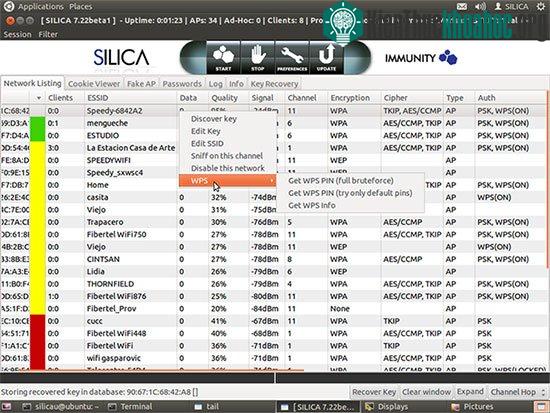The width and height of the screenshot is (550, 413).
Task: Sort by the Cipher column header
Action: (x=412, y=98)
